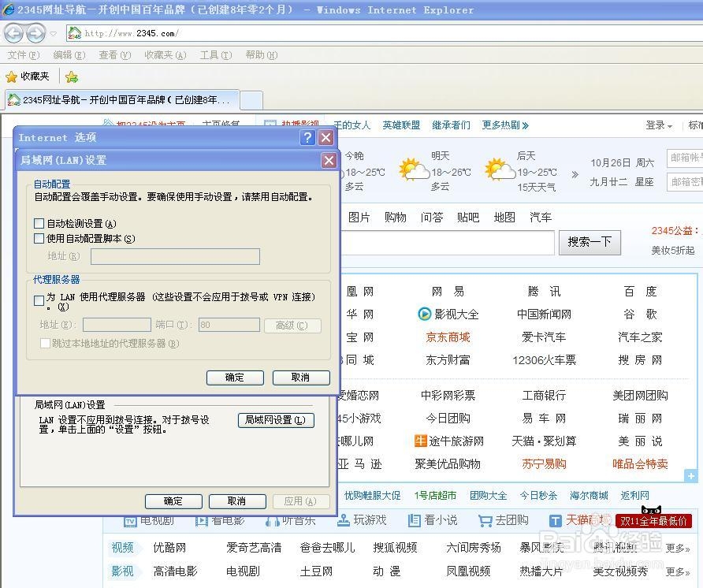Enable 自动检测设置 checkbox

[39, 223]
